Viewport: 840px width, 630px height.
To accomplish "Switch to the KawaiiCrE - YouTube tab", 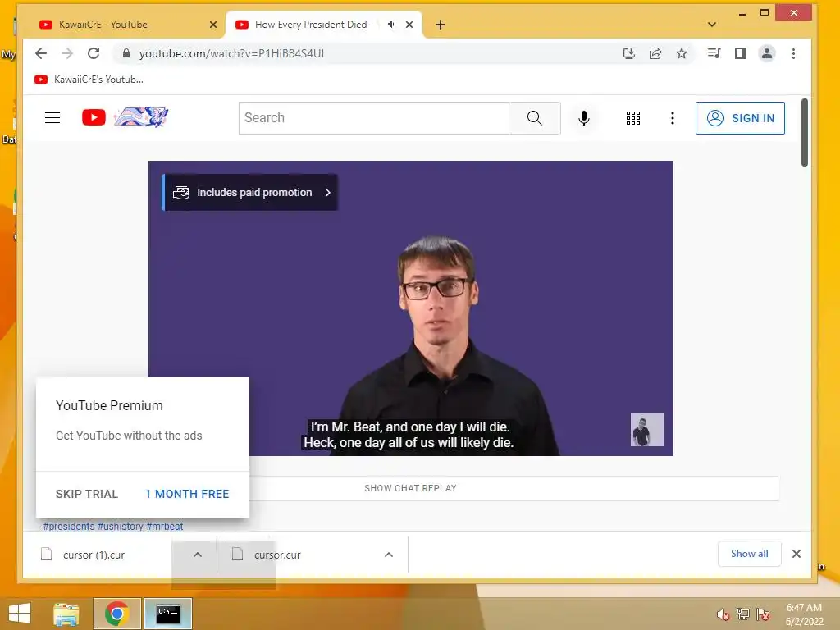I will pyautogui.click(x=125, y=25).
